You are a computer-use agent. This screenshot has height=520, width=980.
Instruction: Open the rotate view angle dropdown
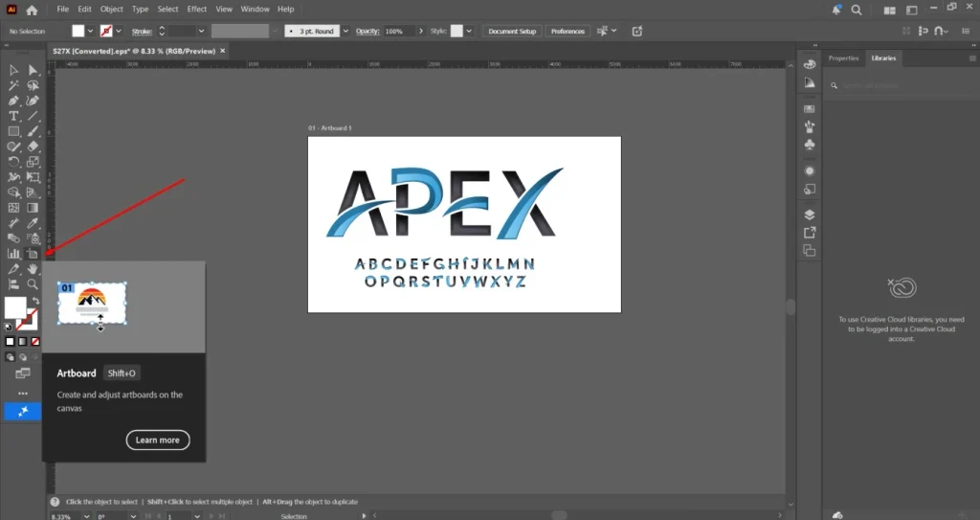click(x=132, y=516)
